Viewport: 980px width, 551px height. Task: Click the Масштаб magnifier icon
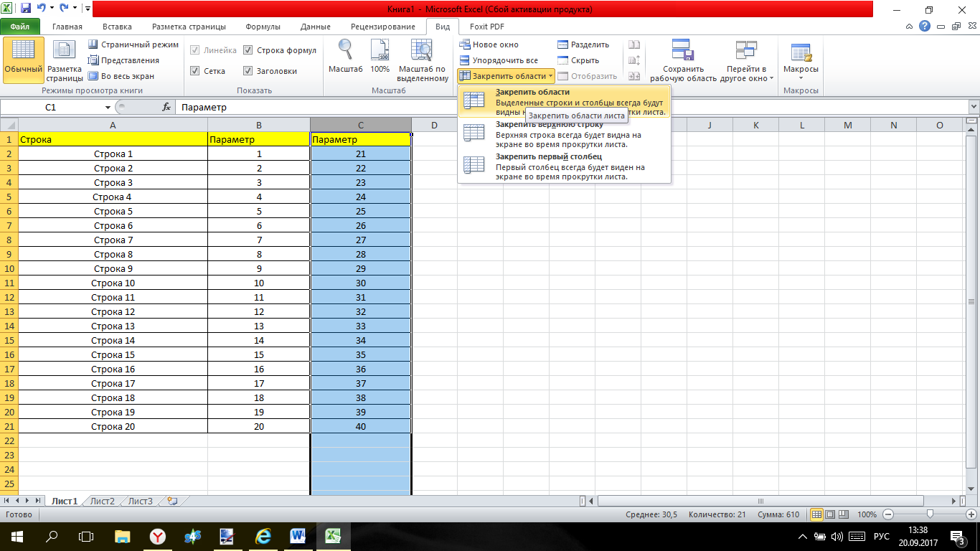pos(345,51)
